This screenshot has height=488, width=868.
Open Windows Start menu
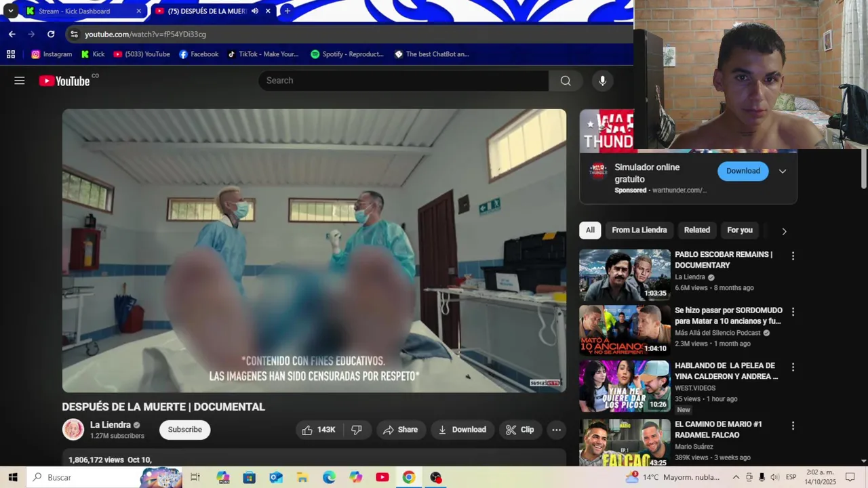[13, 477]
